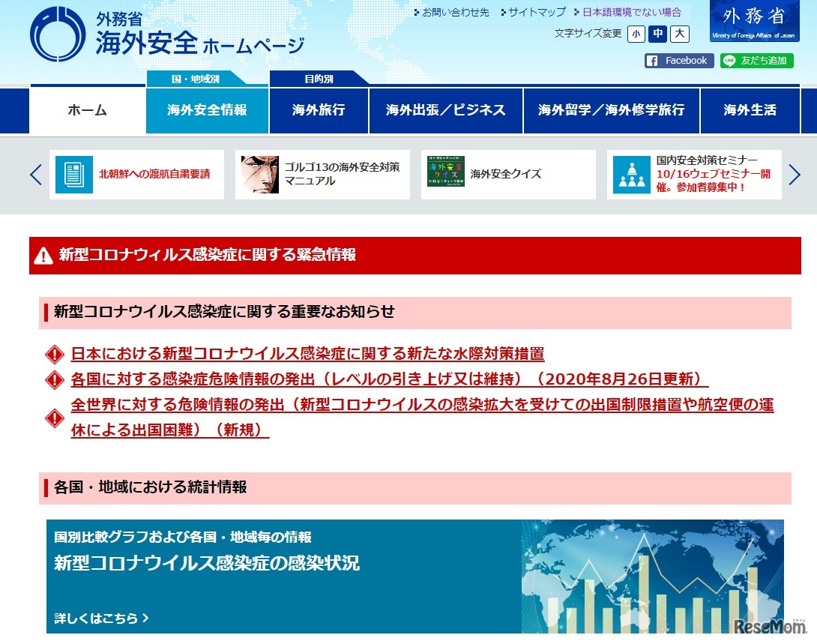
Task: Select the 小 font size option
Action: (636, 34)
